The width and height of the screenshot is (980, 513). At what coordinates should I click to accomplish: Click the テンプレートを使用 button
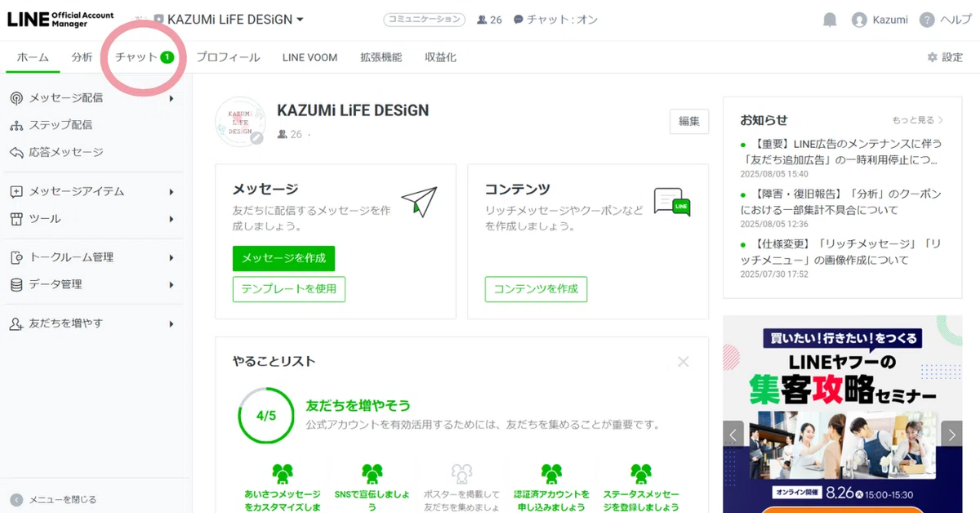pos(289,289)
